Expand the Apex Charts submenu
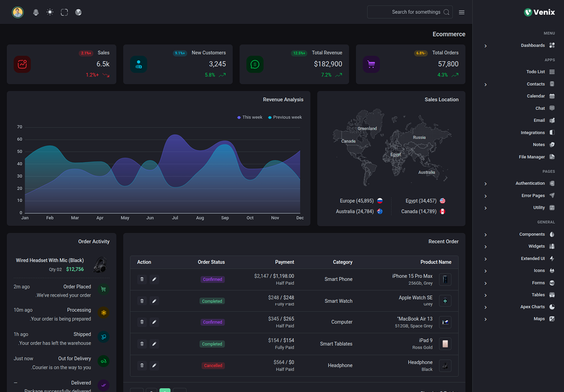 532,307
